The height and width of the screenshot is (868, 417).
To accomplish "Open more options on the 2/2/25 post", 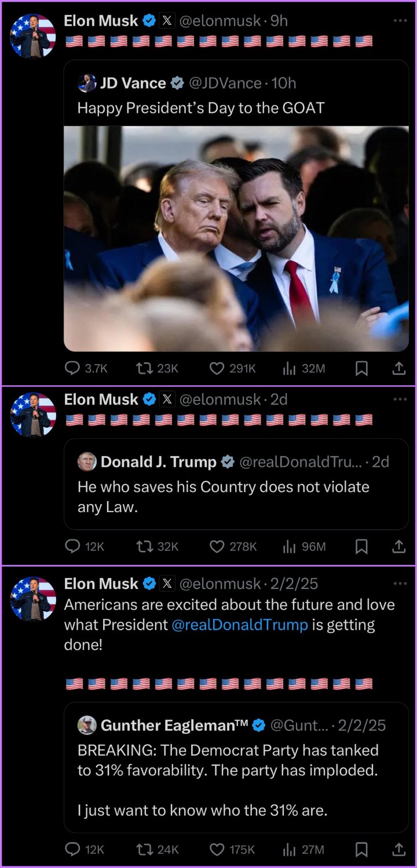I will [x=400, y=583].
